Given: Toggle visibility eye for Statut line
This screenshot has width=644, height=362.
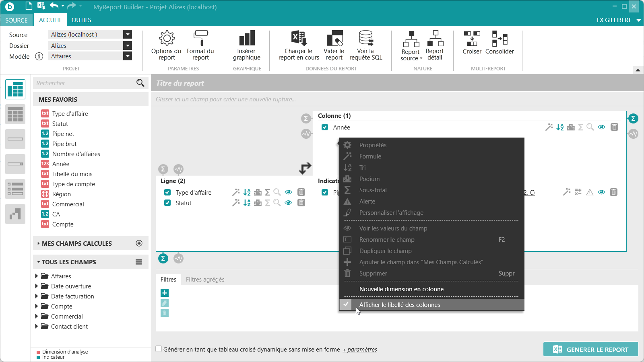Looking at the screenshot, I should (x=288, y=203).
